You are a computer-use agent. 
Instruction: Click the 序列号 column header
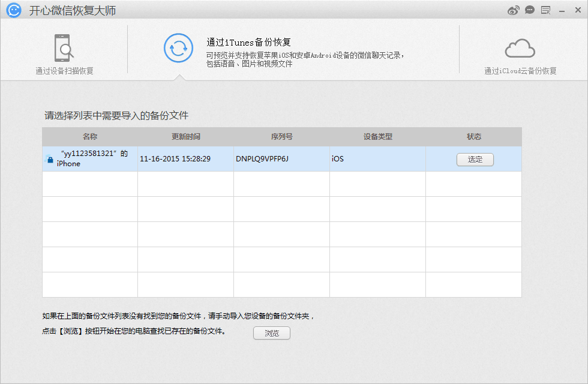tap(282, 137)
